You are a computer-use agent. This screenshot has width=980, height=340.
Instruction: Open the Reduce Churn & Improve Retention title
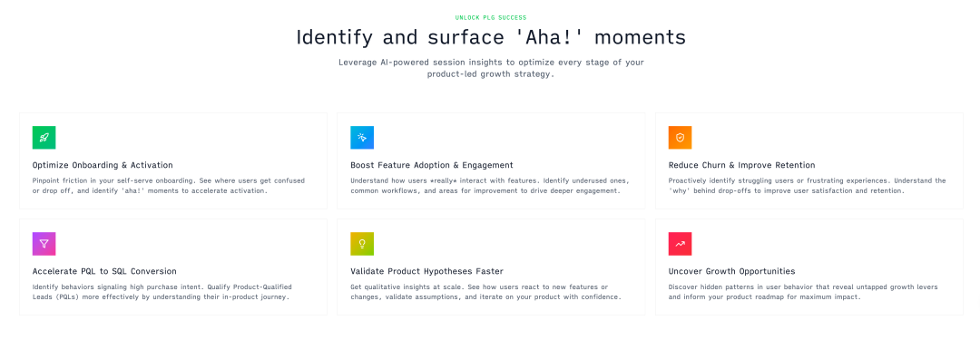(742, 165)
